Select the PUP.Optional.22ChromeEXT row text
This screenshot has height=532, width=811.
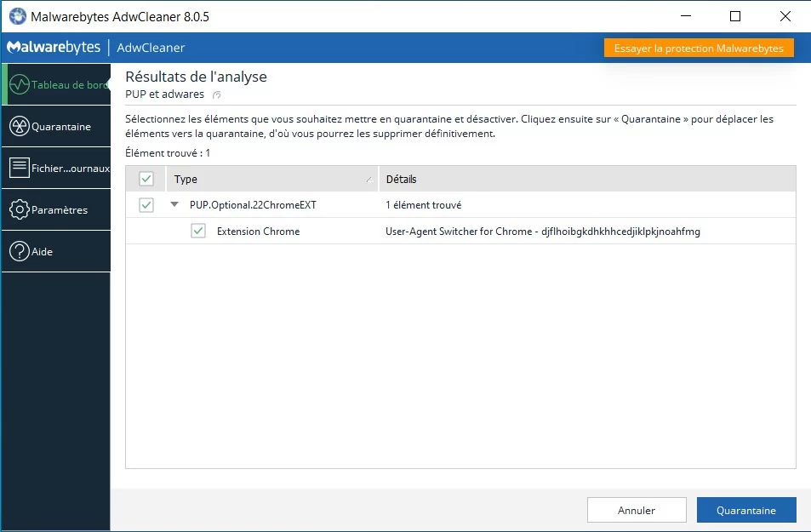coord(253,205)
